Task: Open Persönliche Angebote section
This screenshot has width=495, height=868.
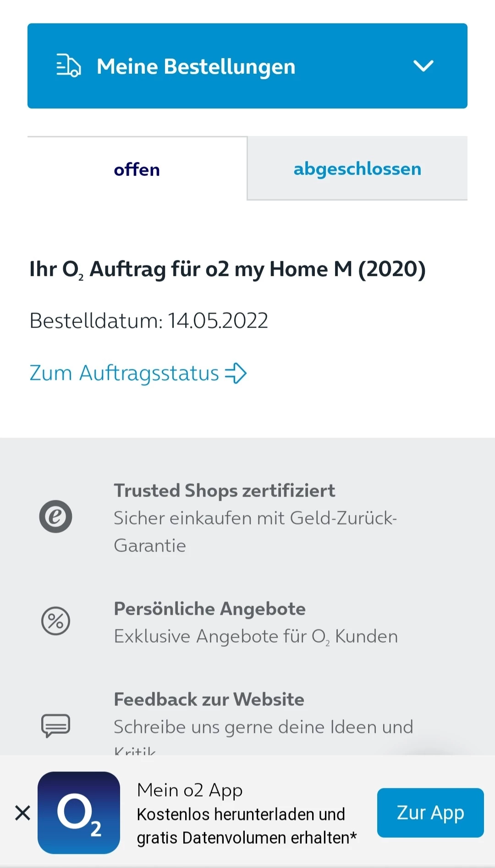Action: 209,609
